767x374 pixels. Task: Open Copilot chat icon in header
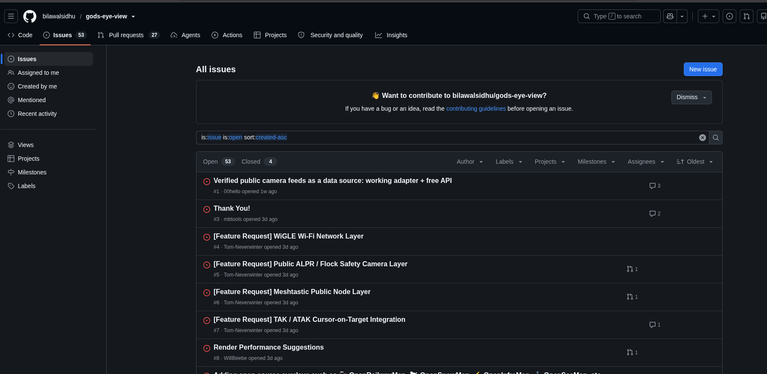[669, 16]
